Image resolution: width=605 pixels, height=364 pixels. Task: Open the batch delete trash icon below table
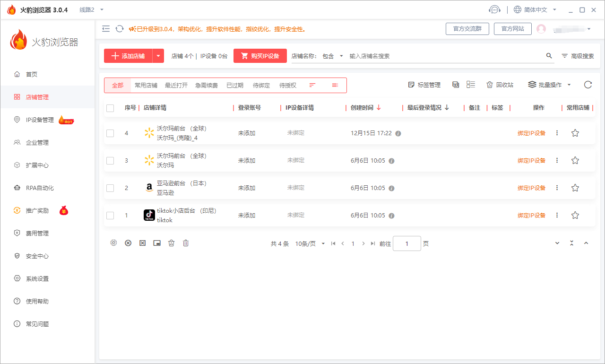185,243
